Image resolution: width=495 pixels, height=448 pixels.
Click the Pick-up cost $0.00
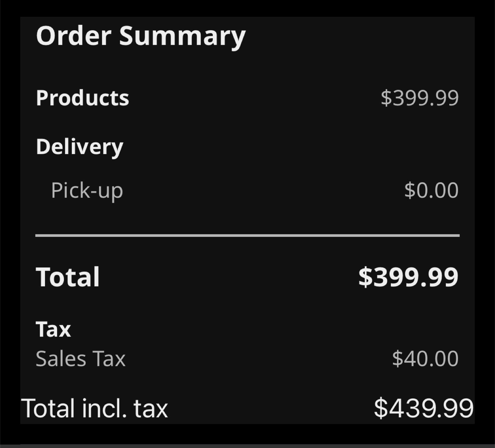[x=431, y=190]
